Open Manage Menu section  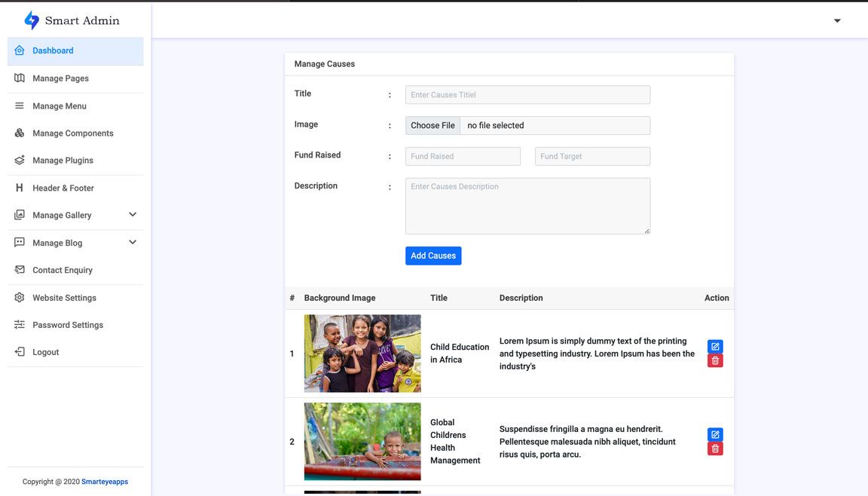(75, 106)
